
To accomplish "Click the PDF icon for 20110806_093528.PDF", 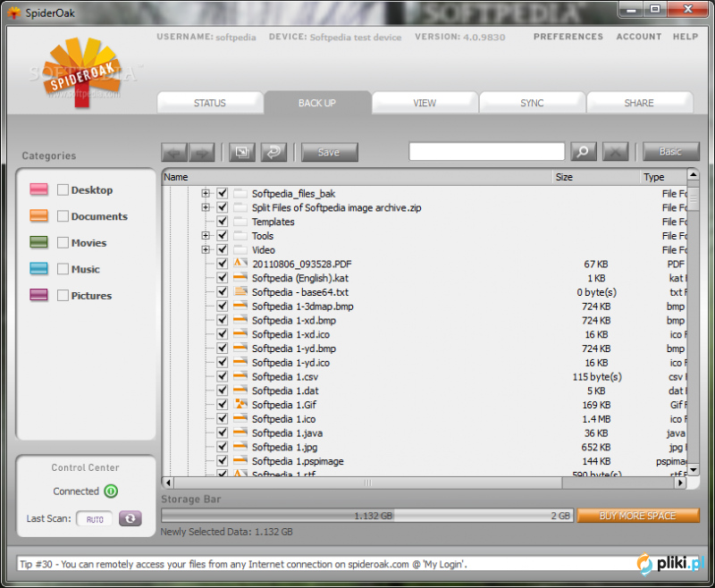I will [240, 264].
